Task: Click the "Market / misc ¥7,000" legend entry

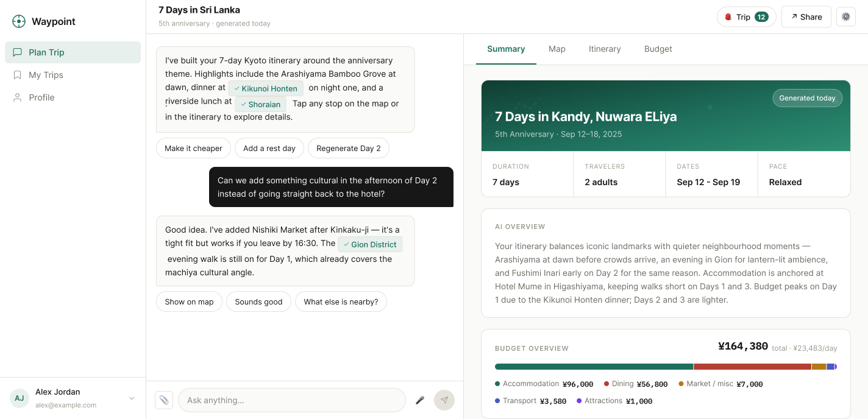Action: [x=720, y=384]
